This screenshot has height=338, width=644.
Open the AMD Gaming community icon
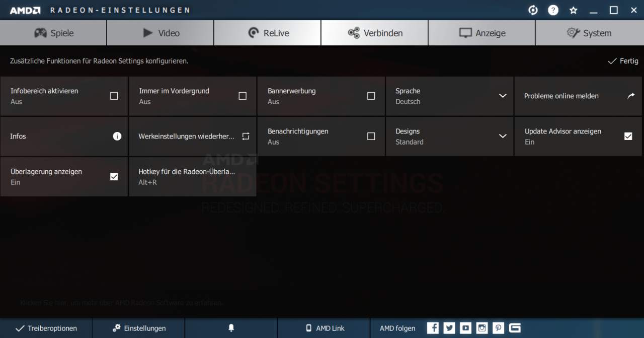tap(515, 328)
